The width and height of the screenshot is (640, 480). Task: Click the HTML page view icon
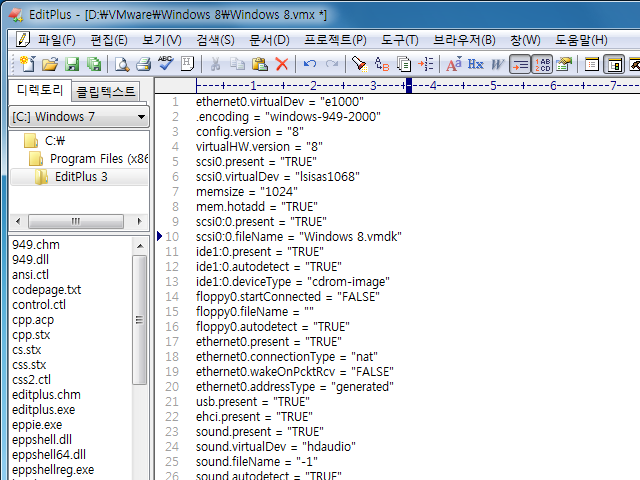(187, 64)
